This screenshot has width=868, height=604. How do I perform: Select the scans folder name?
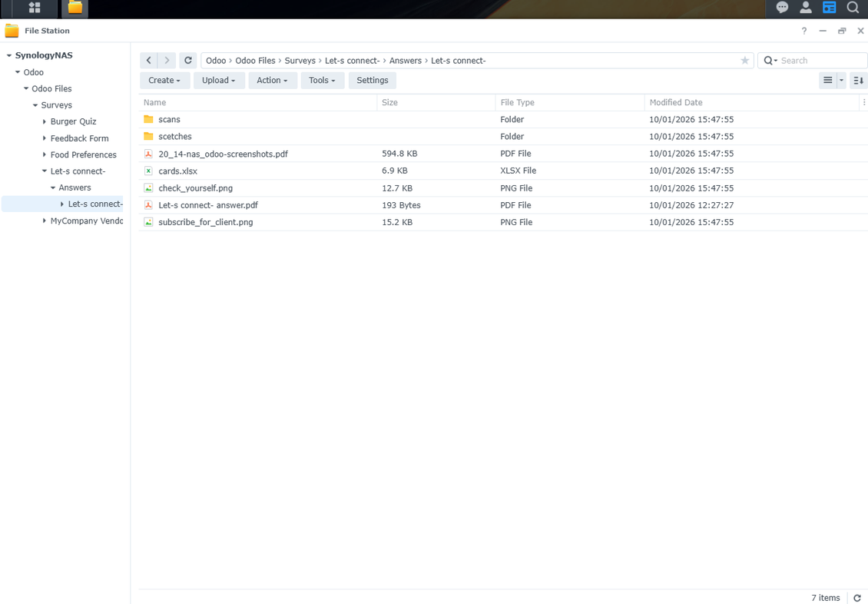(x=170, y=120)
